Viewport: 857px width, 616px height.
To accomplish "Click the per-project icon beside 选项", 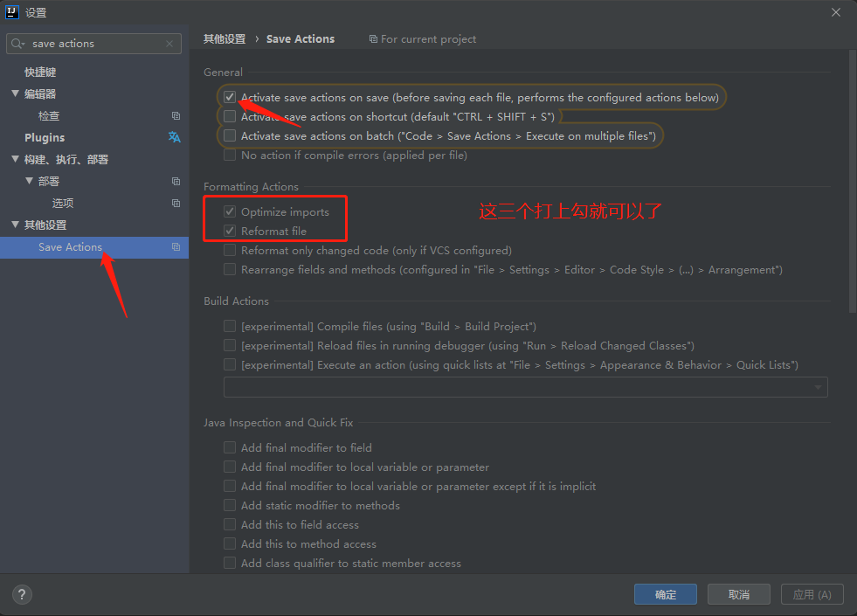I will tap(177, 203).
